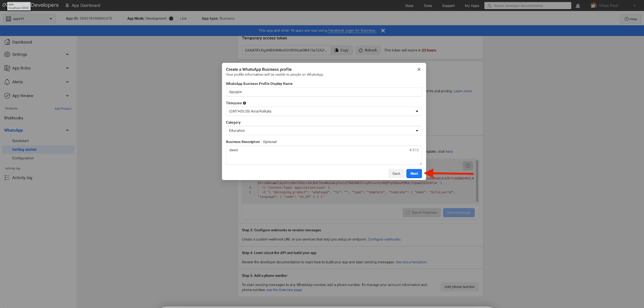The image size is (644, 308).
Task: Open Tools in the top menu
Action: [x=427, y=6]
